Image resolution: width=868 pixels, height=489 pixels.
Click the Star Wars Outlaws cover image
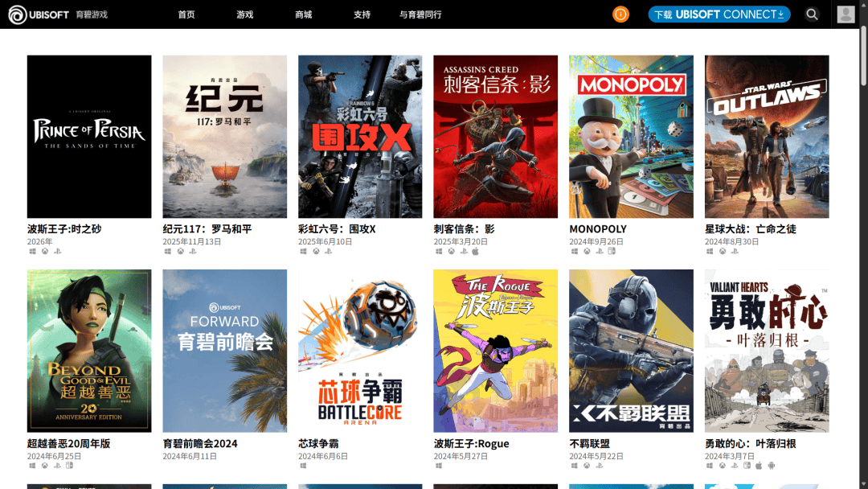(766, 137)
